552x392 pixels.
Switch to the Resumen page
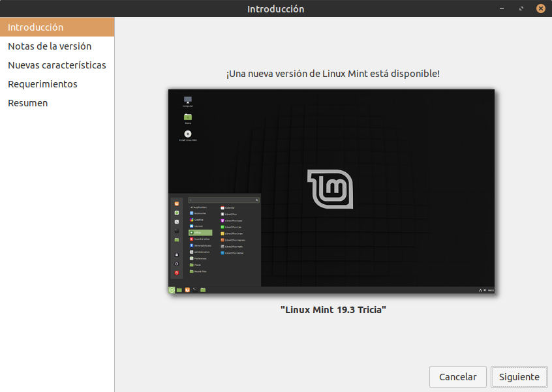pyautogui.click(x=57, y=103)
